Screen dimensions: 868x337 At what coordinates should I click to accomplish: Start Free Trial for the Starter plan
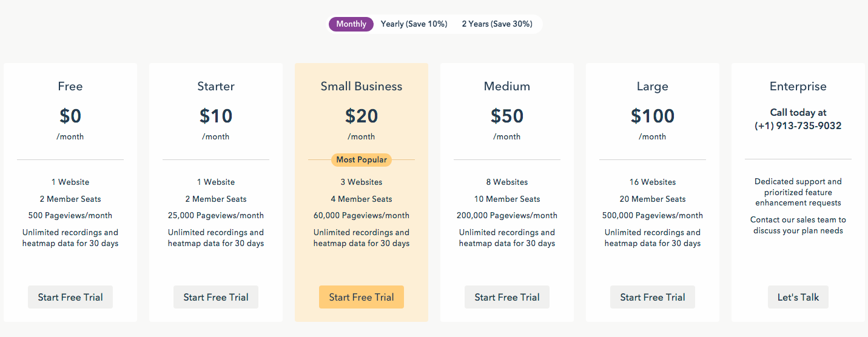[x=216, y=297]
